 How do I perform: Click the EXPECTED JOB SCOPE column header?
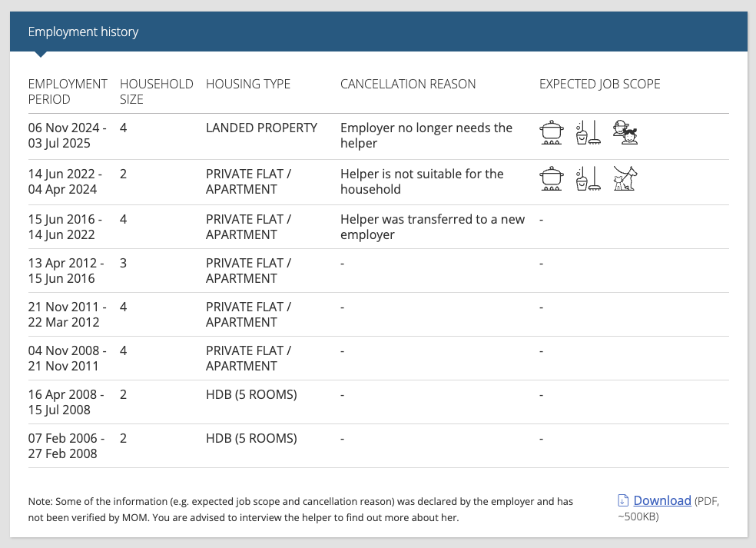click(599, 84)
